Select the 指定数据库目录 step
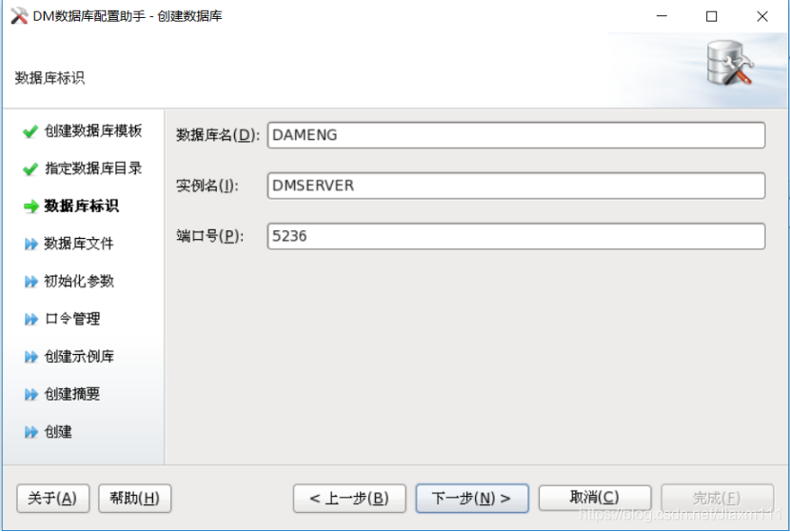The width and height of the screenshot is (790, 532). [x=93, y=168]
